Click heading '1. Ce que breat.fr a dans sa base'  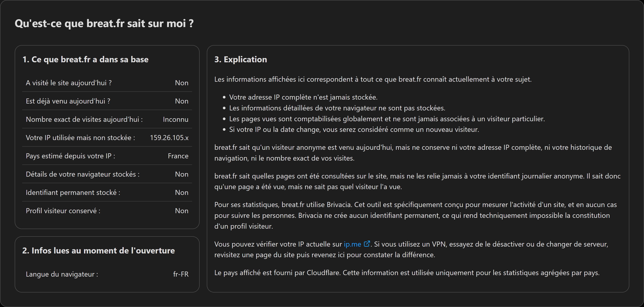[85, 59]
